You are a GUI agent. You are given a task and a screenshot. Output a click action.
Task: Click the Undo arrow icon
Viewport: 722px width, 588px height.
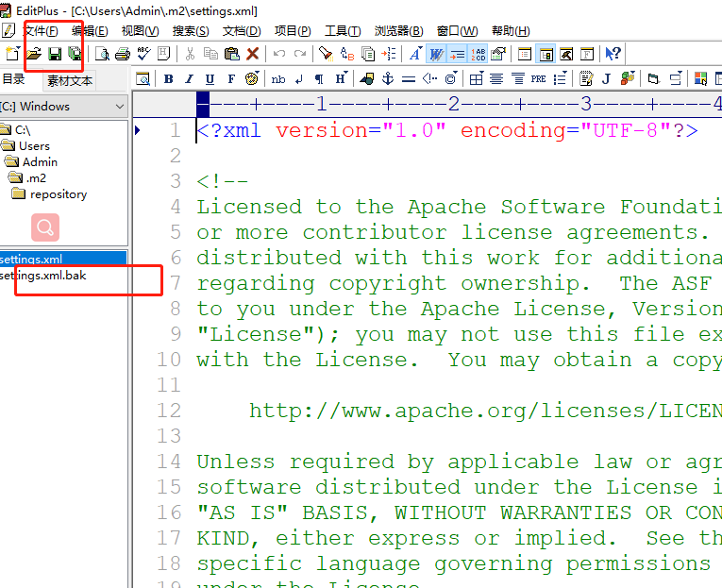click(x=279, y=54)
